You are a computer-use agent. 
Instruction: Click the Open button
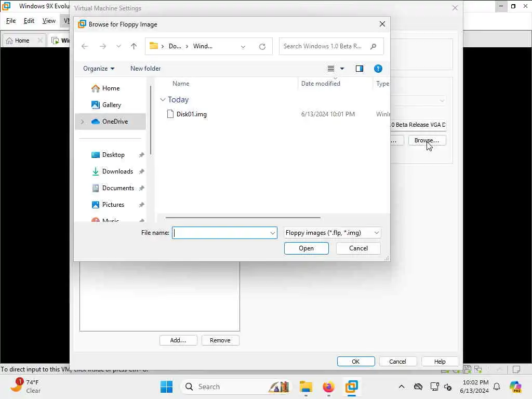(x=307, y=248)
